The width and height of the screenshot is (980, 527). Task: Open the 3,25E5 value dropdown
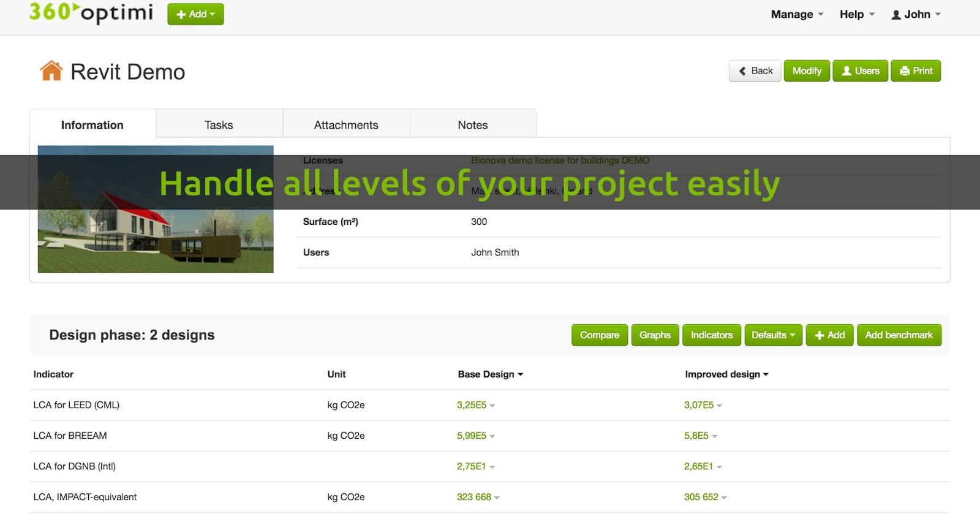(x=476, y=405)
